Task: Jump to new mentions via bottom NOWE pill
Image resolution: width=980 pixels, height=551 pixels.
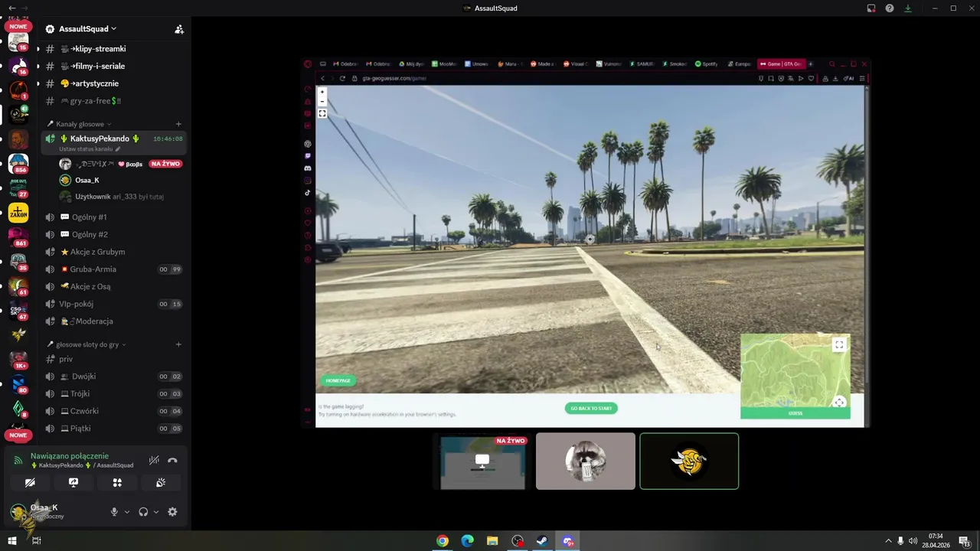Action: click(x=18, y=435)
